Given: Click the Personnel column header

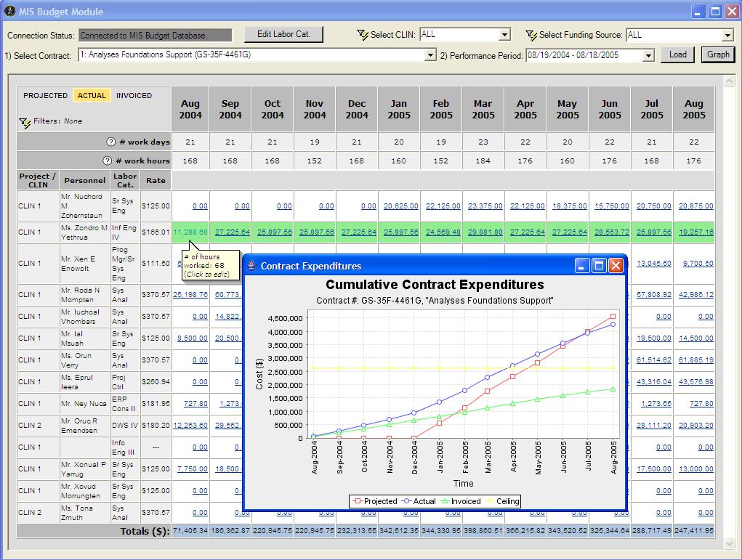Looking at the screenshot, I should pyautogui.click(x=85, y=180).
